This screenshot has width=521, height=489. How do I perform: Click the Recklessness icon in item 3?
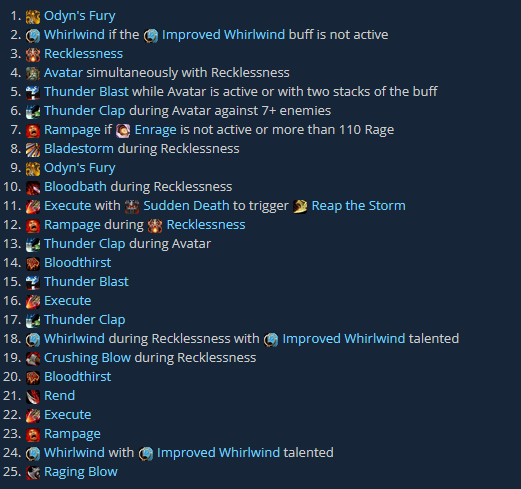point(33,55)
